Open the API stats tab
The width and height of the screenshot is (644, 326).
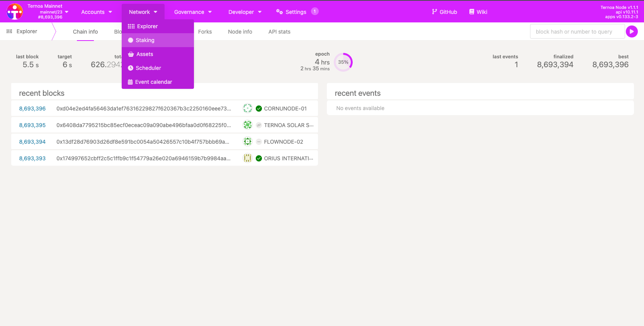pos(279,32)
